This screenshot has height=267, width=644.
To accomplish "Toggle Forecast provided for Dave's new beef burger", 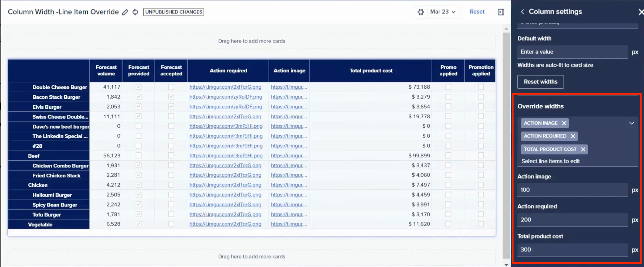I will point(139,126).
